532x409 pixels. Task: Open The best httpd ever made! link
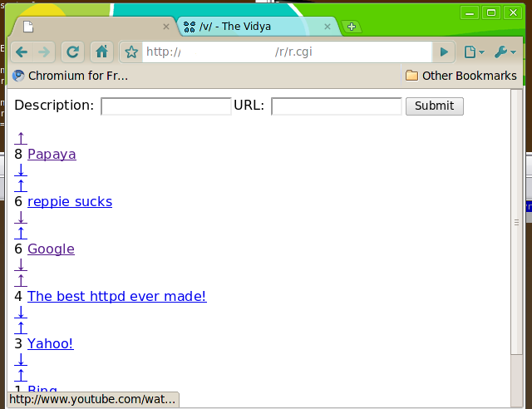(x=117, y=296)
